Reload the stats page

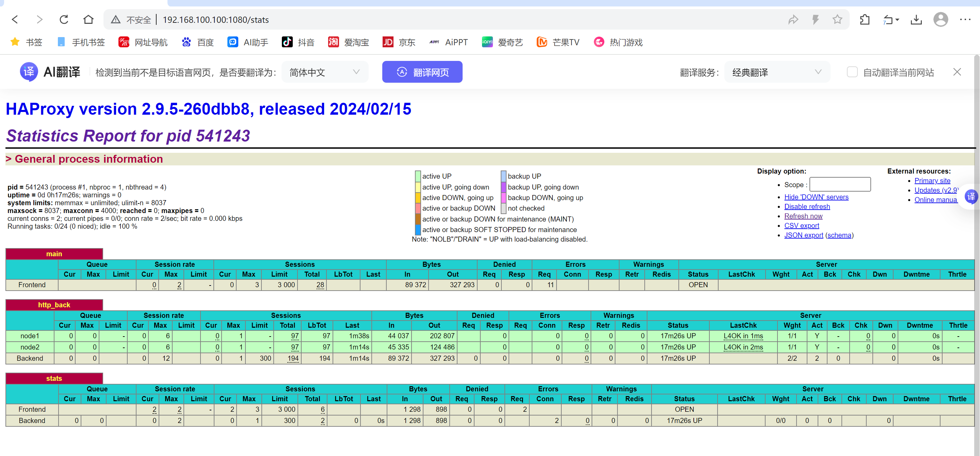(x=64, y=19)
